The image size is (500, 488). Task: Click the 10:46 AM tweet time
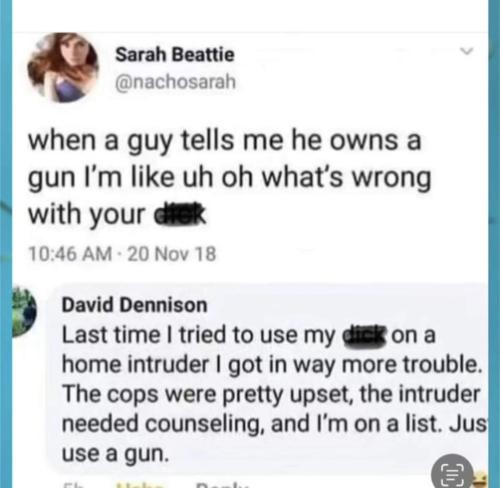click(x=70, y=254)
